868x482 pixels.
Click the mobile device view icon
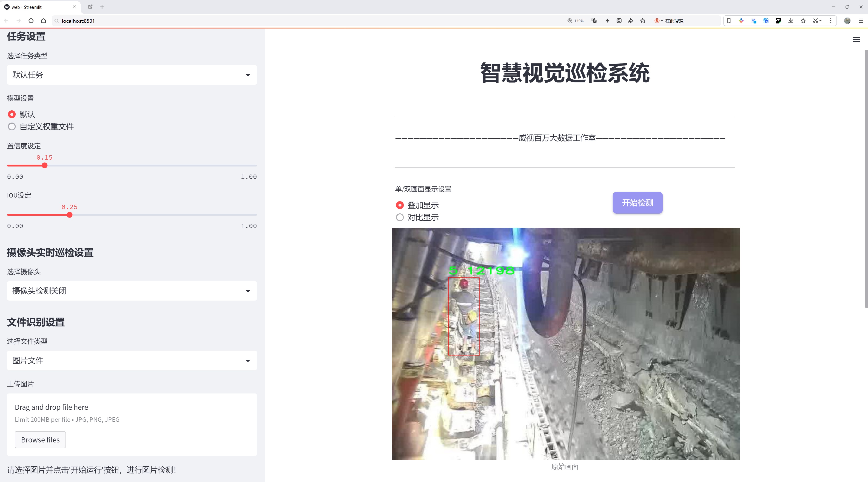click(729, 21)
